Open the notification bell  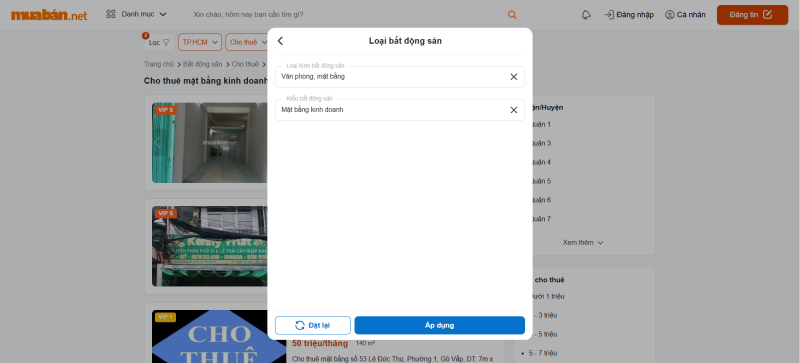click(x=586, y=15)
